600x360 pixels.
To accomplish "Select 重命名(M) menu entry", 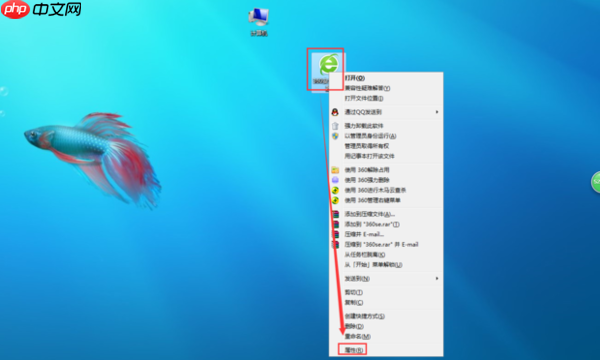I will pos(357,337).
